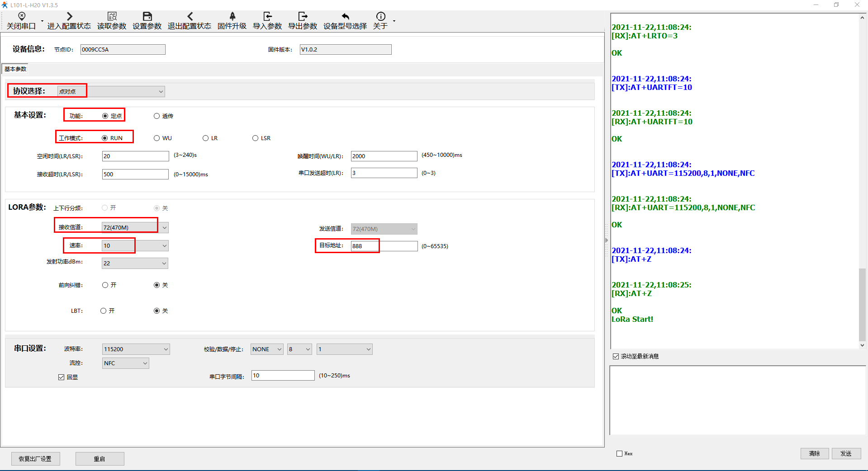Click the 设置参数 save parameters icon
The image size is (868, 471).
click(147, 17)
